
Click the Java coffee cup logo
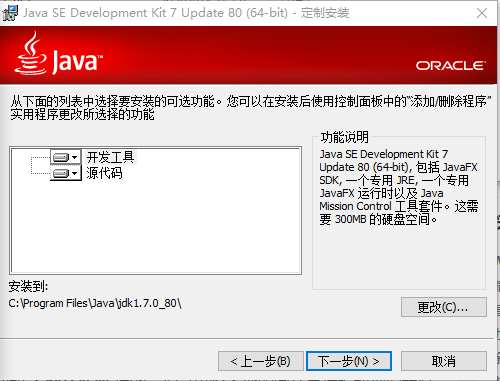(x=30, y=53)
